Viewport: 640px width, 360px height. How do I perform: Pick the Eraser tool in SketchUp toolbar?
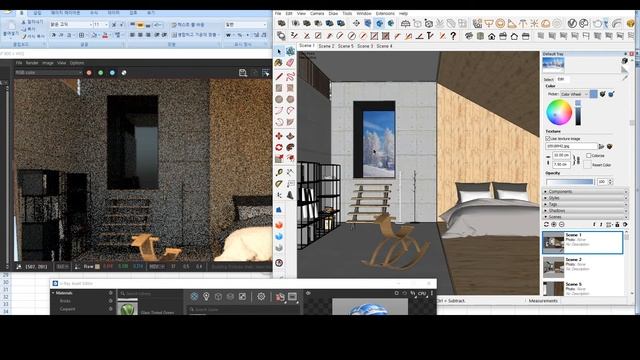[x=290, y=62]
